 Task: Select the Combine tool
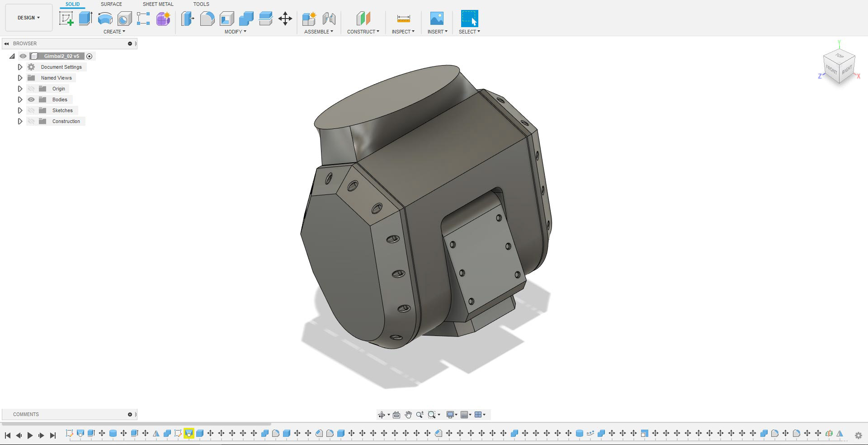(246, 19)
